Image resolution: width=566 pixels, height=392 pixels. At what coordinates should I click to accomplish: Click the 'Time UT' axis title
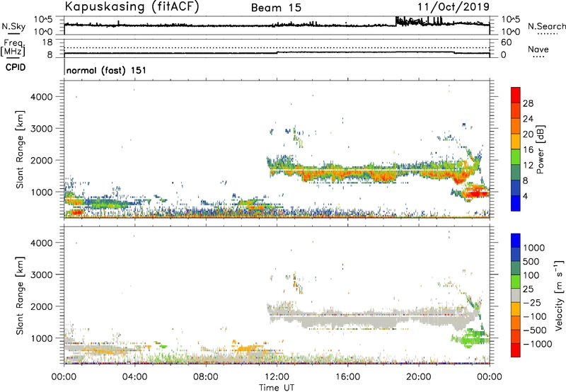[x=277, y=388]
